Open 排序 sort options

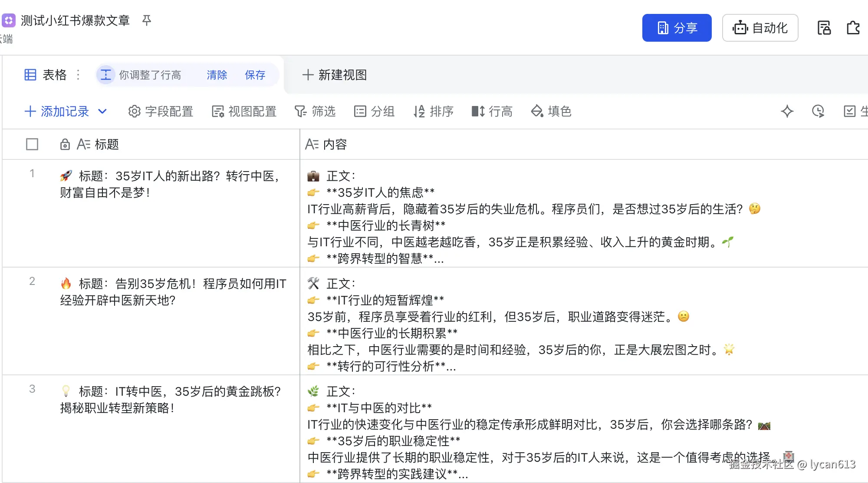click(x=433, y=111)
